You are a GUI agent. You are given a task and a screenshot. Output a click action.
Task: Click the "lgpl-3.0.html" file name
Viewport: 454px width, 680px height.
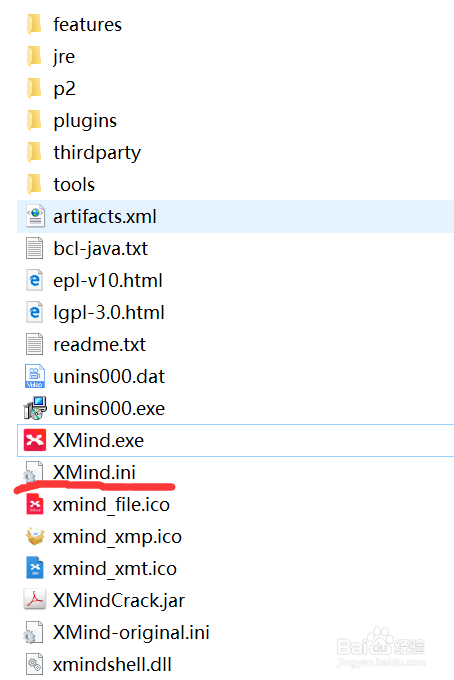coord(109,313)
